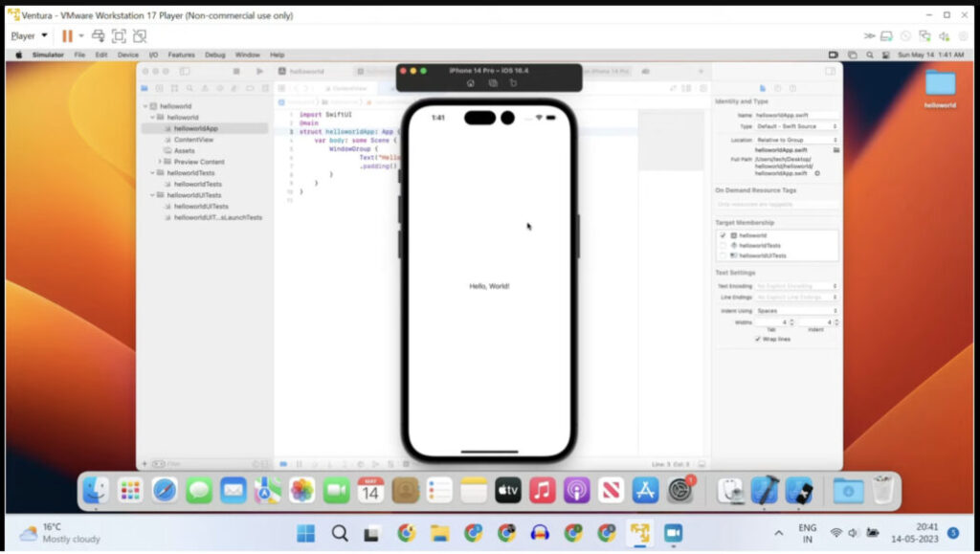
Task: Open the Issue navigator warning icon
Action: (x=205, y=89)
